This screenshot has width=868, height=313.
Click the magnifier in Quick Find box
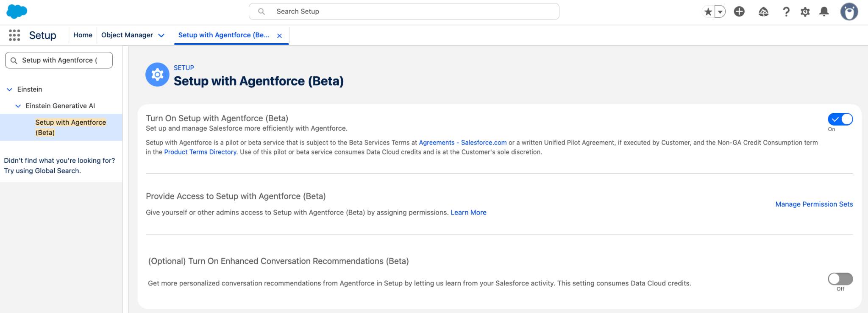pyautogui.click(x=14, y=61)
